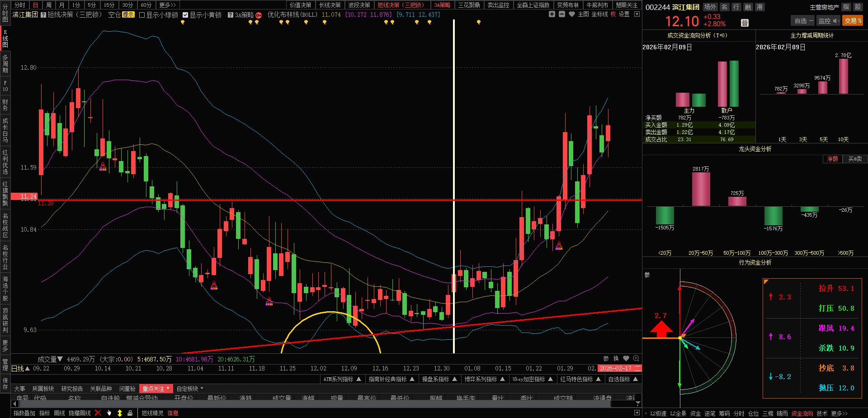Switch to 60分 period tab
The height and width of the screenshot is (418, 868).
tap(146, 5)
